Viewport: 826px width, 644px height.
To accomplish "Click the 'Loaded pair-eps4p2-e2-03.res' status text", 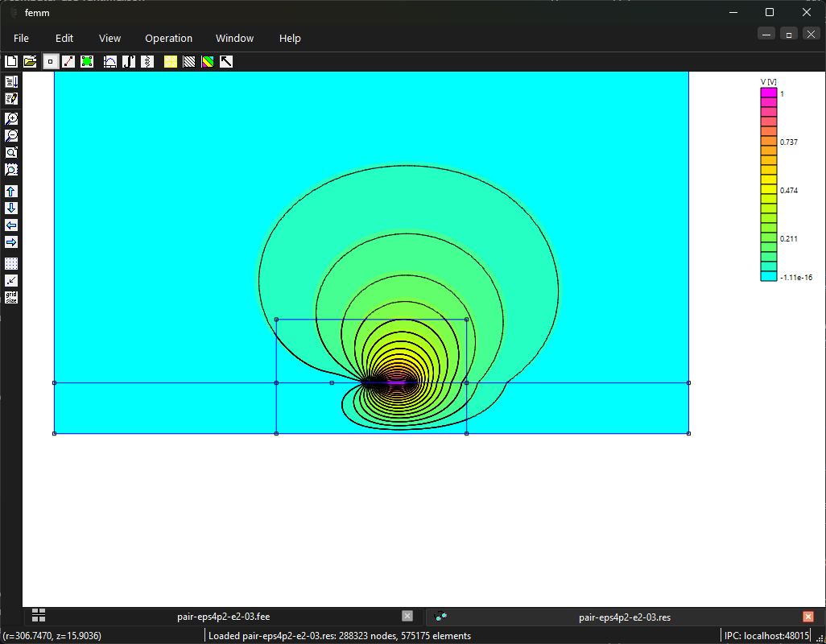I will point(340,636).
